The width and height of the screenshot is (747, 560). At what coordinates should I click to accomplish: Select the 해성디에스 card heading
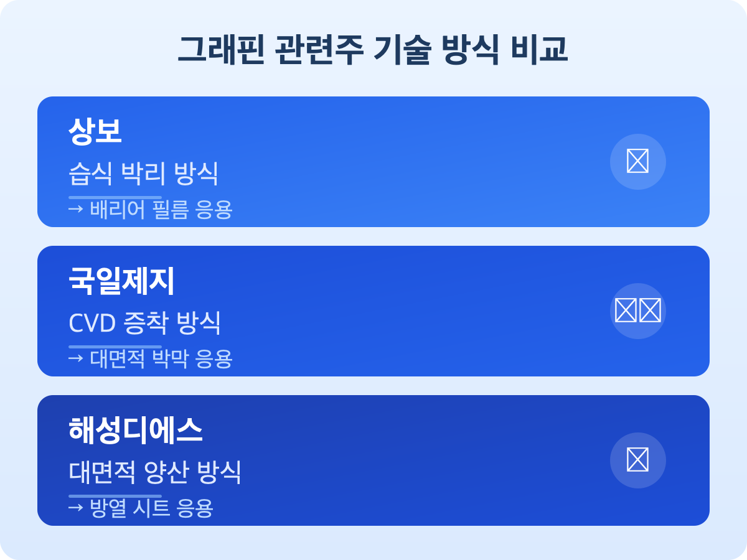coord(135,431)
